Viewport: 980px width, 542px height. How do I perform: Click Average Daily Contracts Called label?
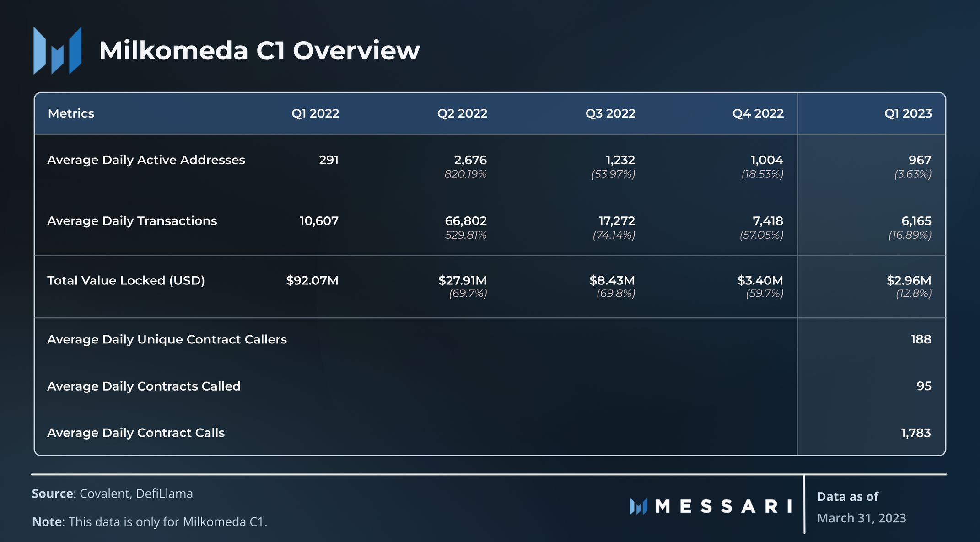click(144, 386)
